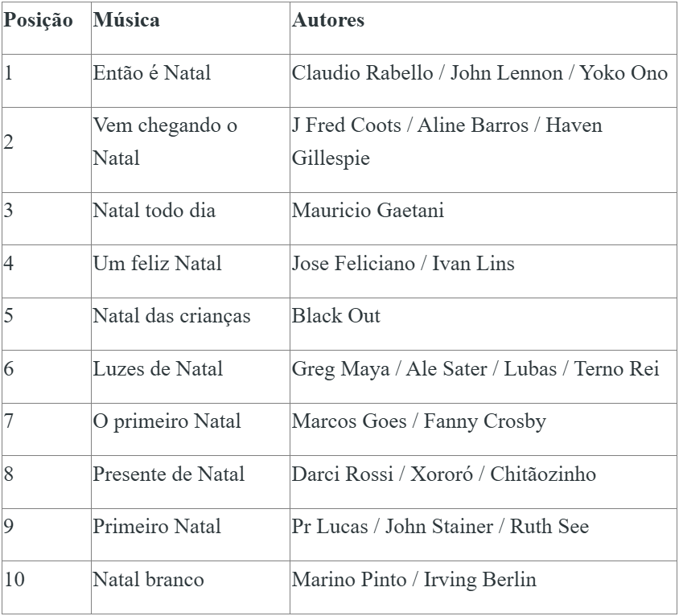This screenshot has width=679, height=616.
Task: Click the authors "Jose Feliciano / Ivan Lins"
Action: [403, 264]
